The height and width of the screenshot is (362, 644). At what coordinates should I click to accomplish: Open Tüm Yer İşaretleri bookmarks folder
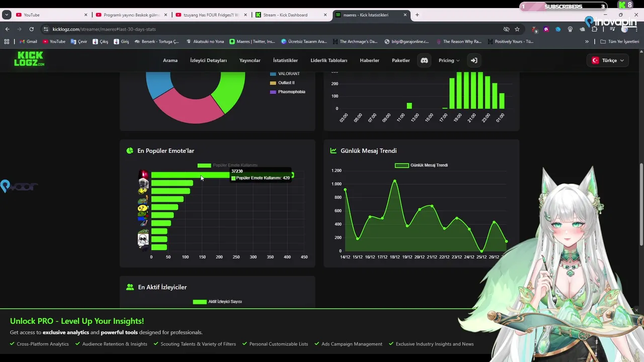click(620, 41)
